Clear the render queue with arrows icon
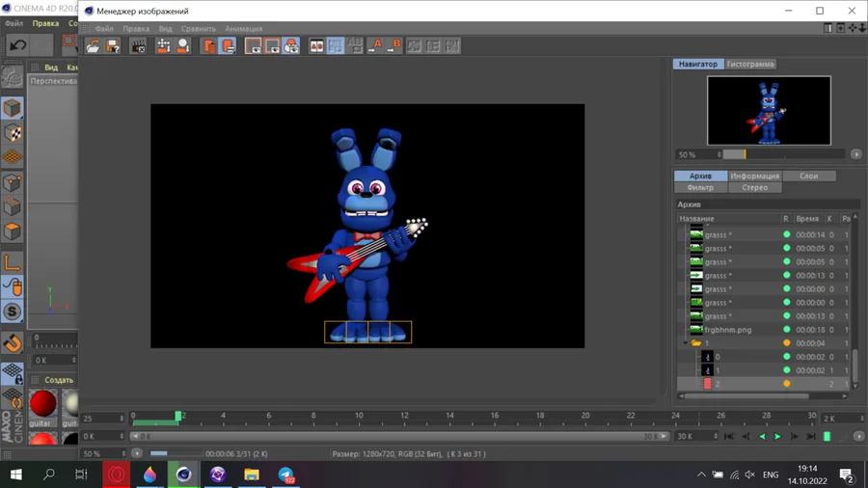This screenshot has height=488, width=868. click(x=163, y=46)
